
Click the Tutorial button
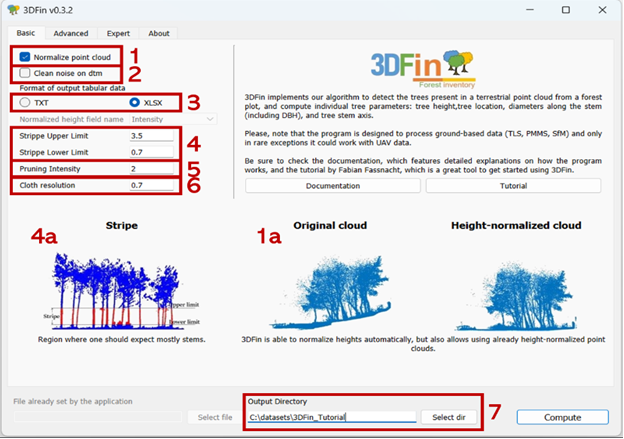pyautogui.click(x=513, y=186)
